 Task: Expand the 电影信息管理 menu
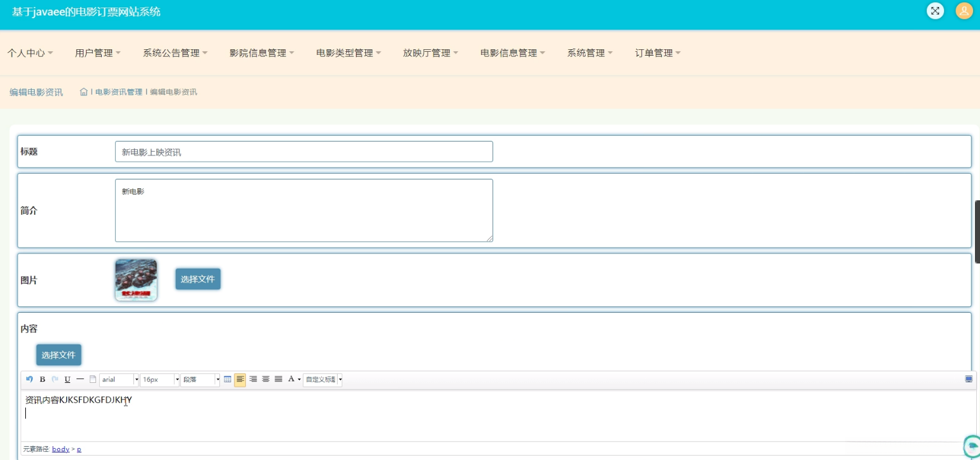[x=513, y=53]
